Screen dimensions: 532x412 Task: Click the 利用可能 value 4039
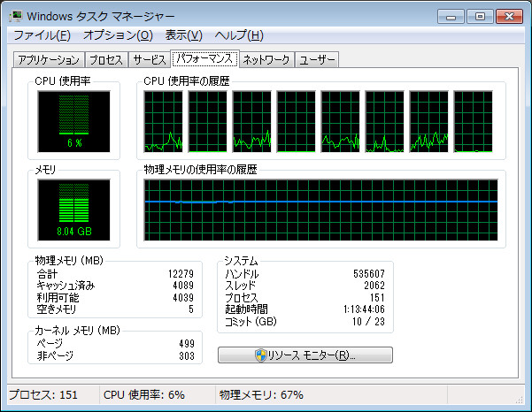(x=183, y=297)
